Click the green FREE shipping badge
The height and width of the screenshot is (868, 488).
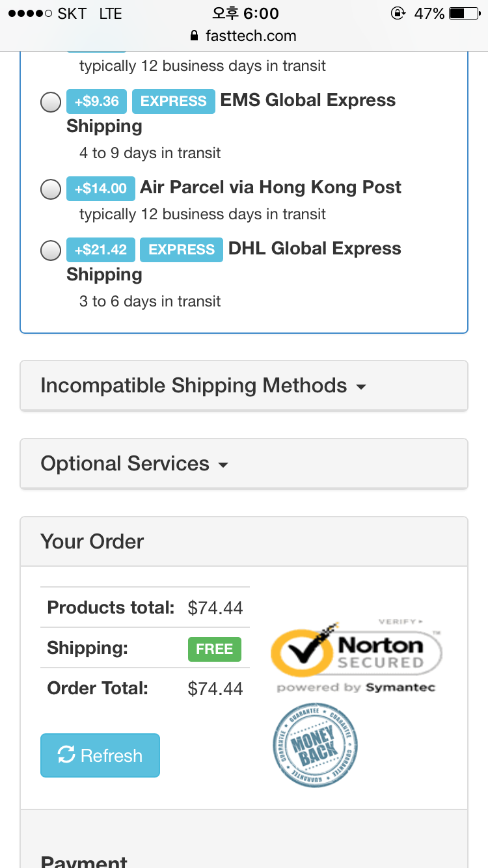[214, 649]
